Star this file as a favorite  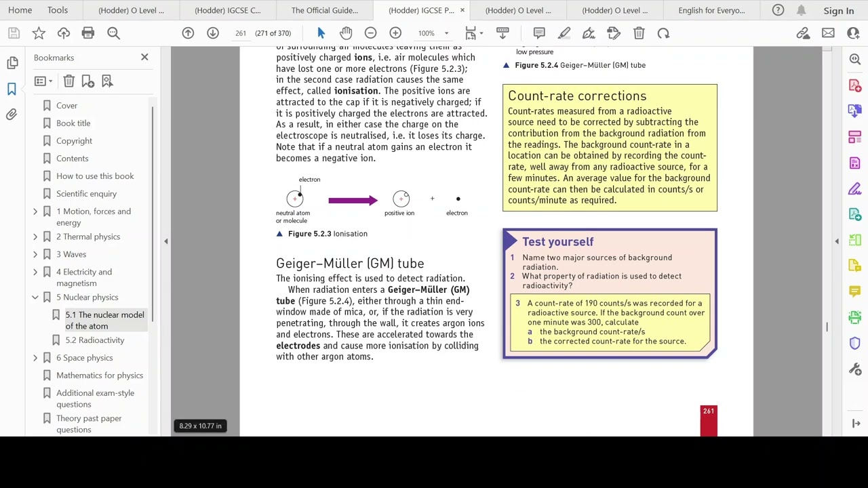coord(39,33)
